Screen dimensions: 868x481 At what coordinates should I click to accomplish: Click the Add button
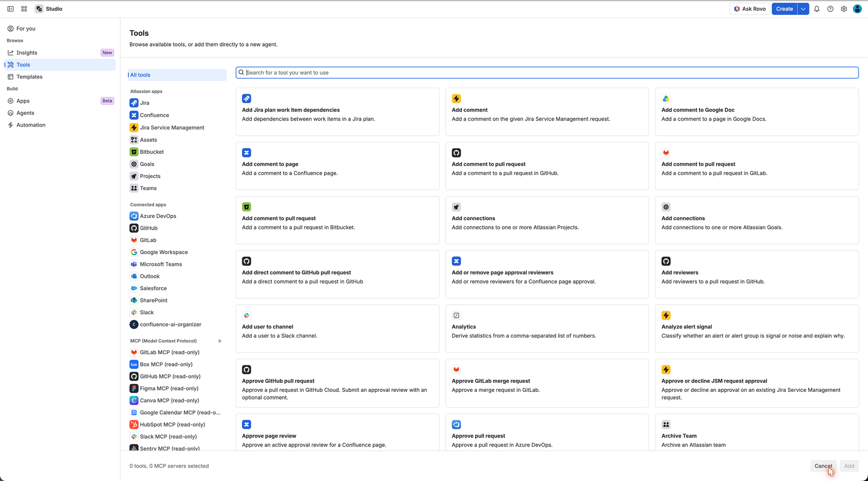pyautogui.click(x=849, y=466)
